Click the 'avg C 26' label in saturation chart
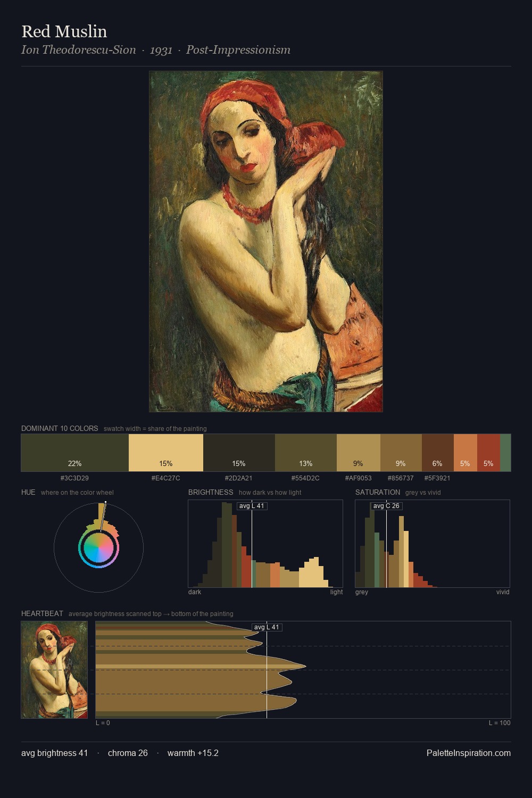 click(x=386, y=506)
